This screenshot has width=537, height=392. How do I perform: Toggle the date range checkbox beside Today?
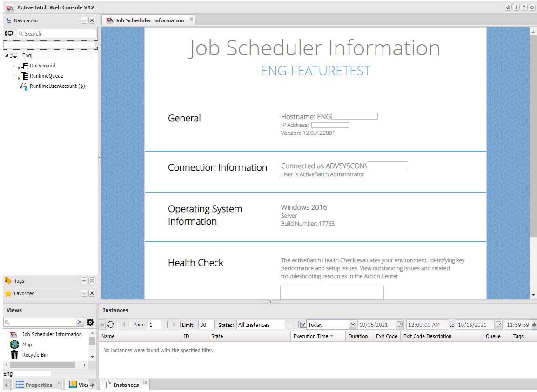[x=303, y=325]
